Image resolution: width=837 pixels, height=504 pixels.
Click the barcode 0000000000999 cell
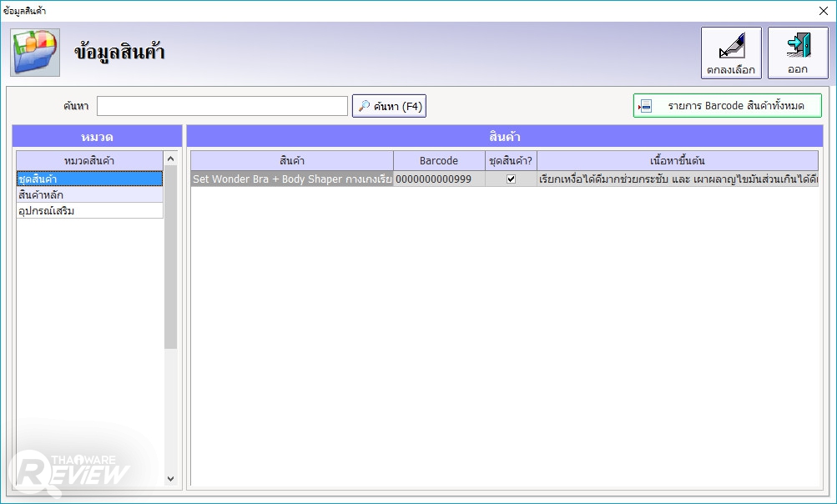click(439, 179)
